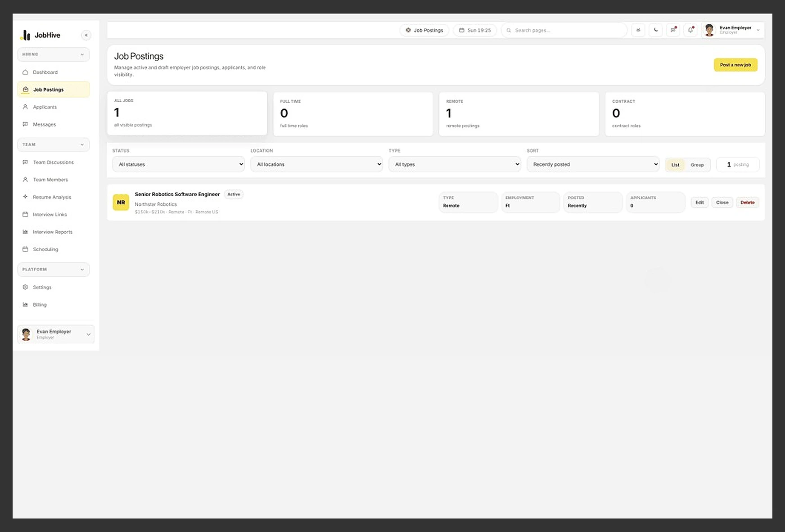Click the Dashboard home icon
This screenshot has height=532, width=785.
25,72
